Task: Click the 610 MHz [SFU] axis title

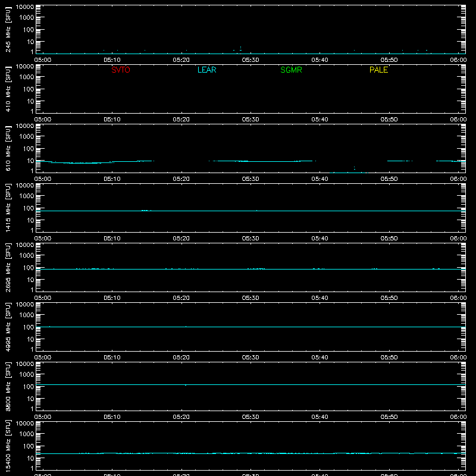Action: tap(8, 149)
